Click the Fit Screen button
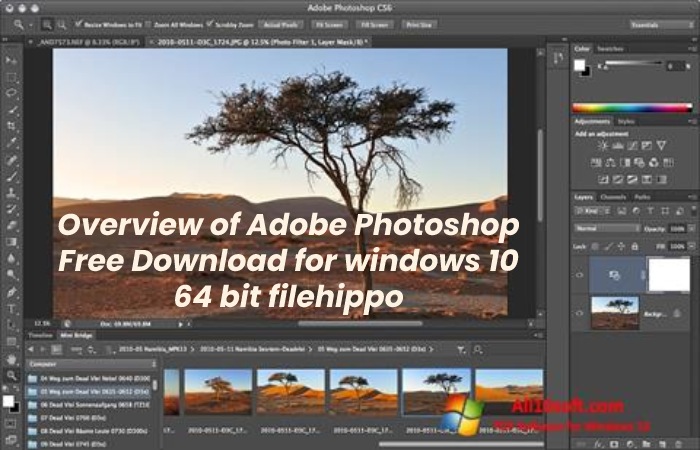The height and width of the screenshot is (450, 700). [329, 25]
